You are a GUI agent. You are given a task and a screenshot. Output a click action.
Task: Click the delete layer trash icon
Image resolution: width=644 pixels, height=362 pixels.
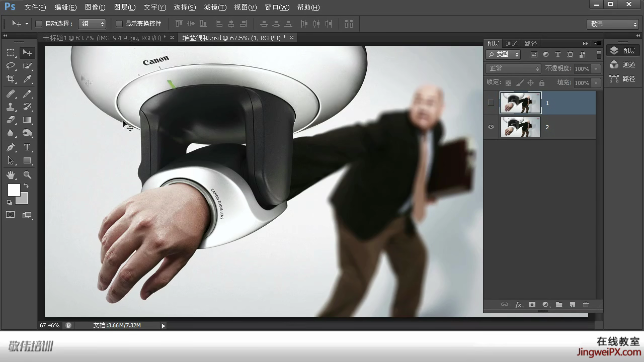click(586, 305)
